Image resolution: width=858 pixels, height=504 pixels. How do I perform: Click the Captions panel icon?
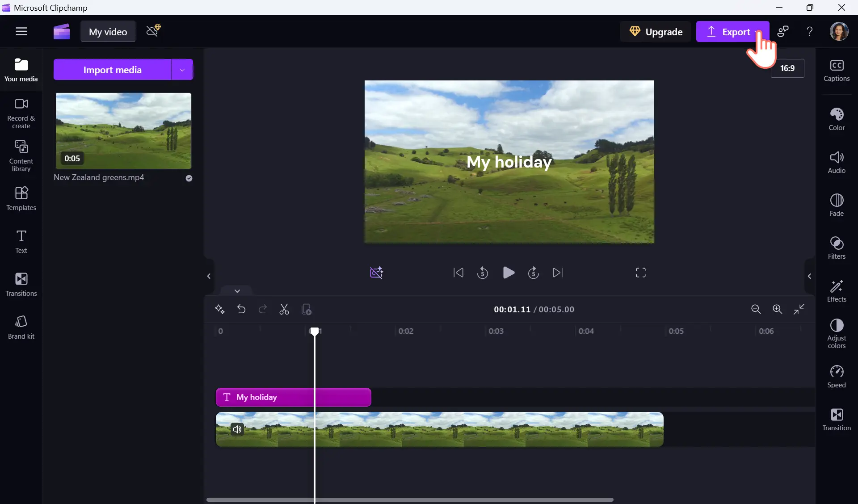(x=837, y=69)
